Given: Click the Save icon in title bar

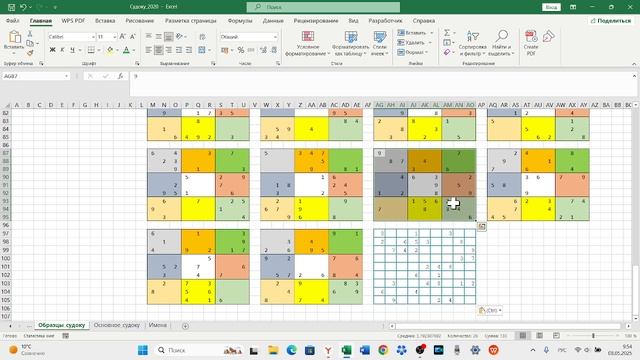Looking at the screenshot, I should 11,7.
